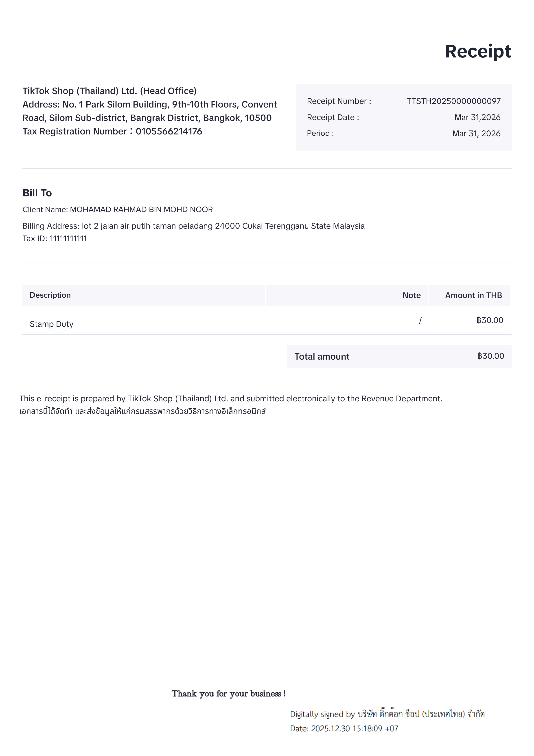Click the Amount in THB column header

(x=473, y=295)
